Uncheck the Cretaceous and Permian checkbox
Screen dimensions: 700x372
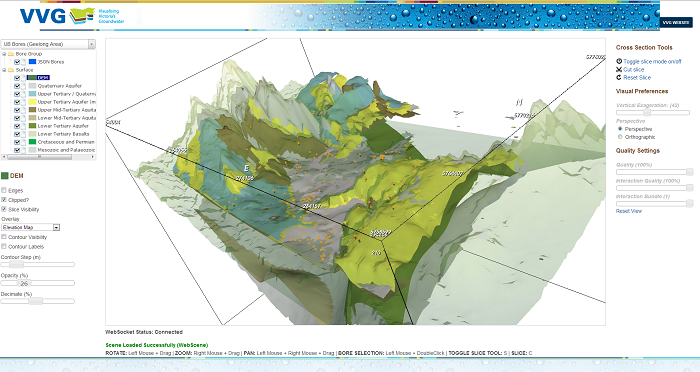tap(17, 142)
